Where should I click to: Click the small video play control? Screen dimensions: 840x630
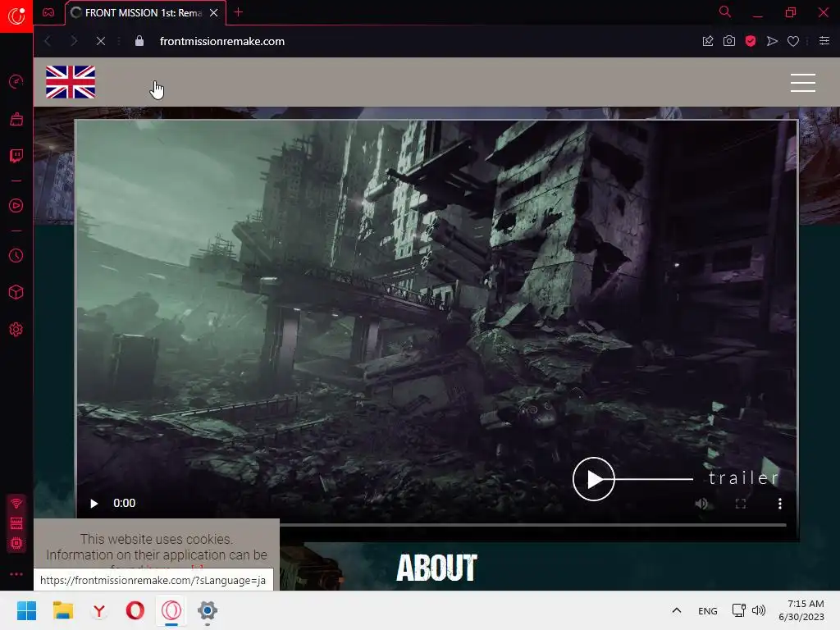coord(94,504)
